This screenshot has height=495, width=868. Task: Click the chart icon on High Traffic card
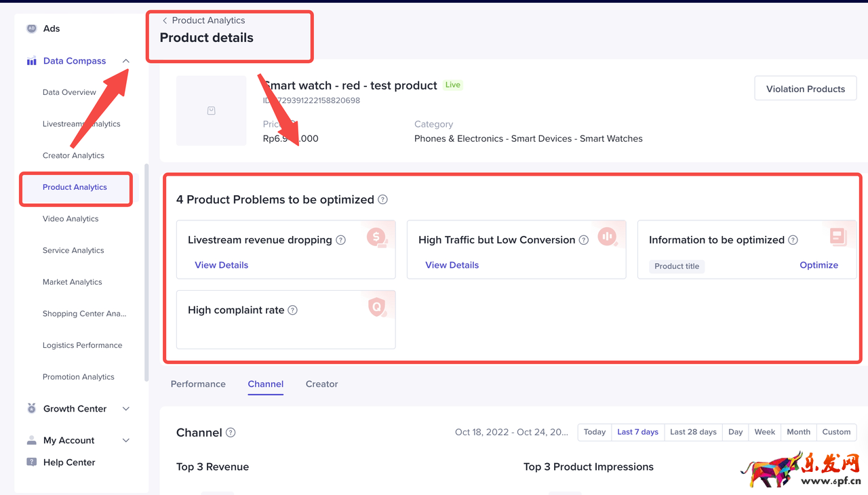pyautogui.click(x=608, y=237)
